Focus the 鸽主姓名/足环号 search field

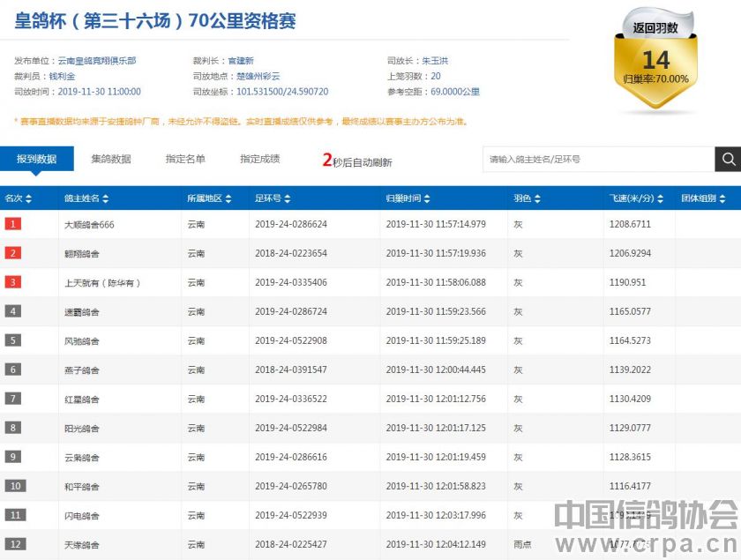[599, 160]
